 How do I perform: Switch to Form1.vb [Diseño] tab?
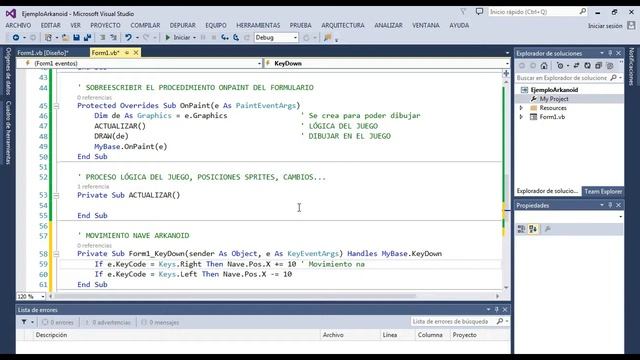pos(43,53)
